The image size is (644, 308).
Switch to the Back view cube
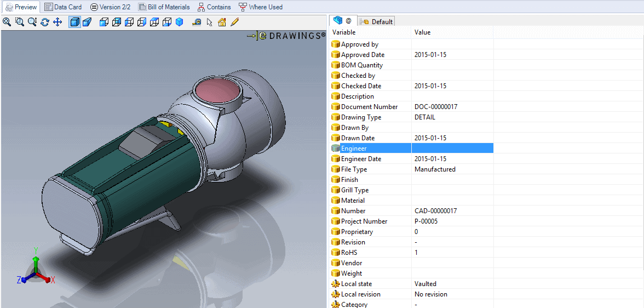point(117,22)
